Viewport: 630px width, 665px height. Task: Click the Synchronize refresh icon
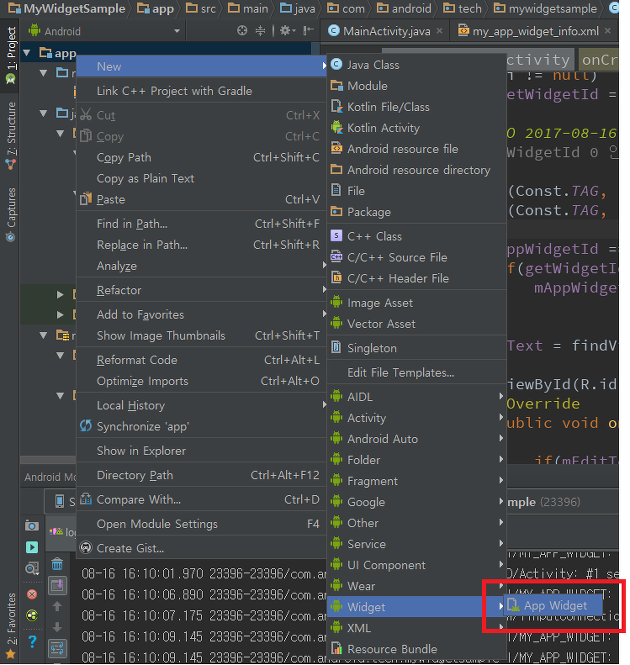tap(86, 426)
